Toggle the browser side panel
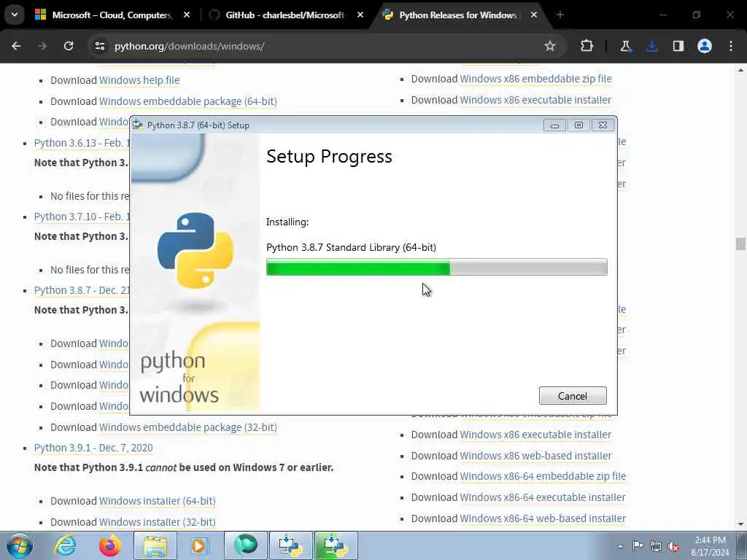Screen dimensions: 747x560 coord(678,46)
